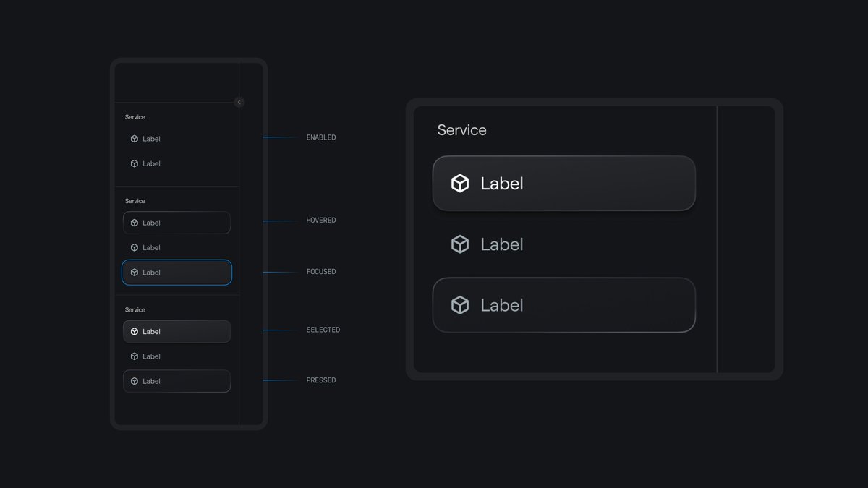Screen dimensions: 868x488
Task: Expand the Service header in the large panel
Action: pyautogui.click(x=461, y=130)
